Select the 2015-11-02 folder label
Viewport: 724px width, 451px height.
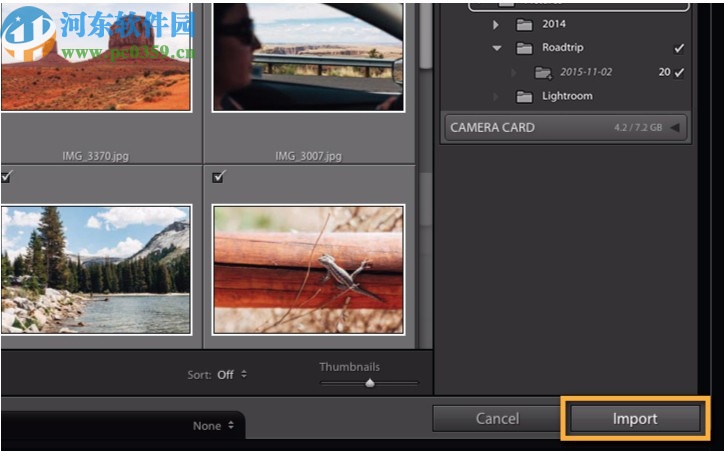pos(586,72)
